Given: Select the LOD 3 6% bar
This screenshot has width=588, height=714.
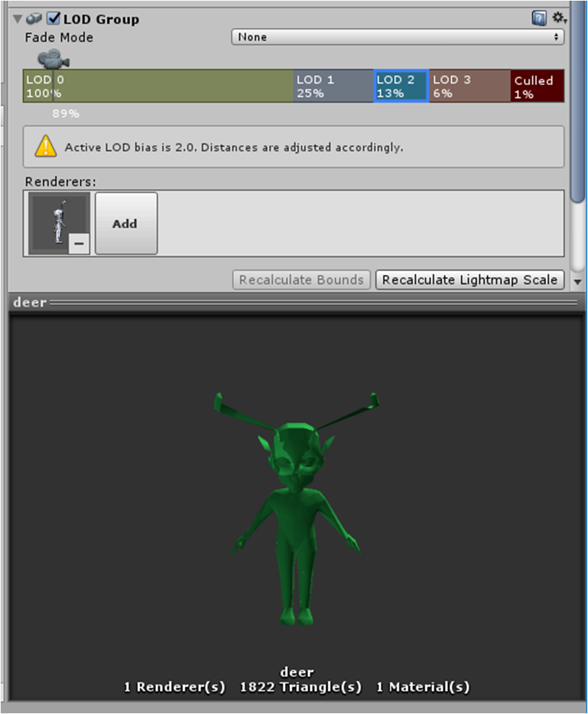Looking at the screenshot, I should 470,86.
